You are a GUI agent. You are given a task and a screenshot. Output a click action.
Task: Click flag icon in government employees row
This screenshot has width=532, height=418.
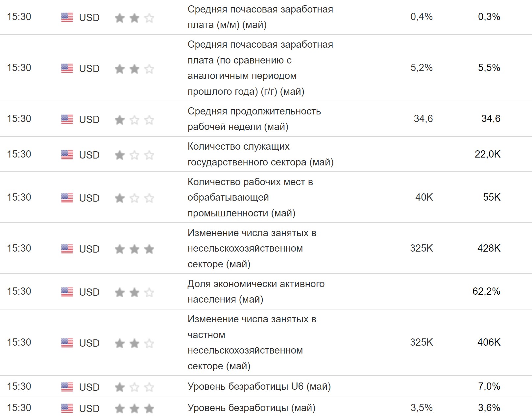click(67, 155)
